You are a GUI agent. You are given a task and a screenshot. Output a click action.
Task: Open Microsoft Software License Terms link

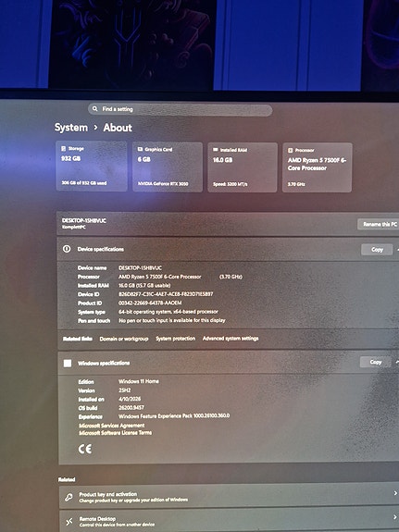coord(116,433)
